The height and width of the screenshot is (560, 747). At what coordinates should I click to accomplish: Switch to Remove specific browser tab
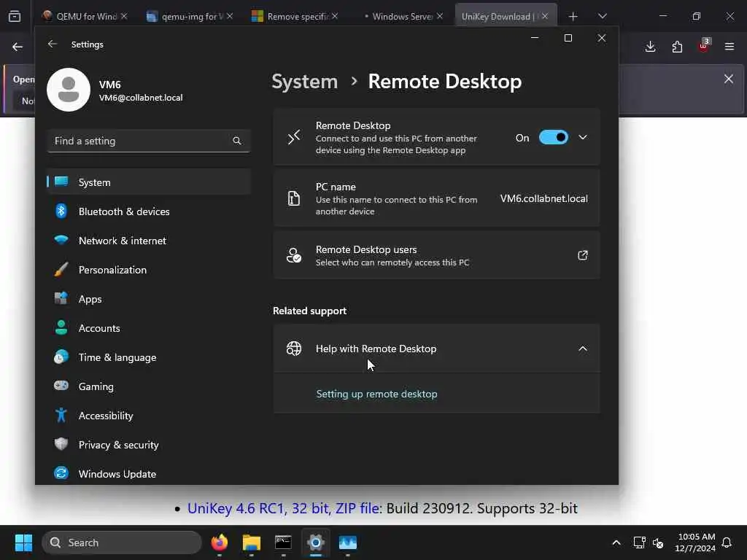click(294, 16)
